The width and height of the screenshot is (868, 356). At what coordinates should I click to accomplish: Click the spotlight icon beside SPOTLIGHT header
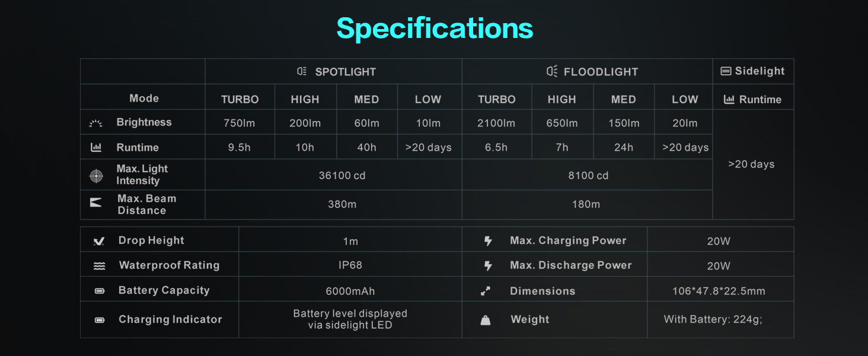click(x=302, y=72)
